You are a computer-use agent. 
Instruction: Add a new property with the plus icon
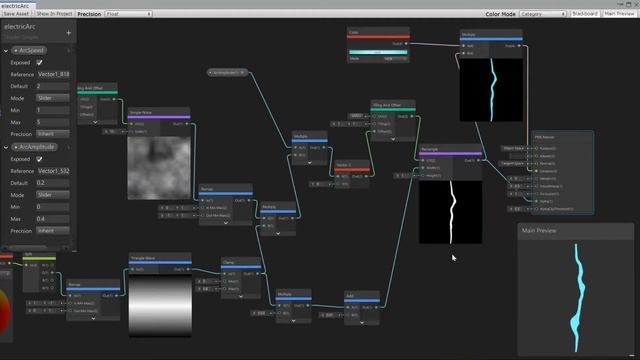click(69, 33)
